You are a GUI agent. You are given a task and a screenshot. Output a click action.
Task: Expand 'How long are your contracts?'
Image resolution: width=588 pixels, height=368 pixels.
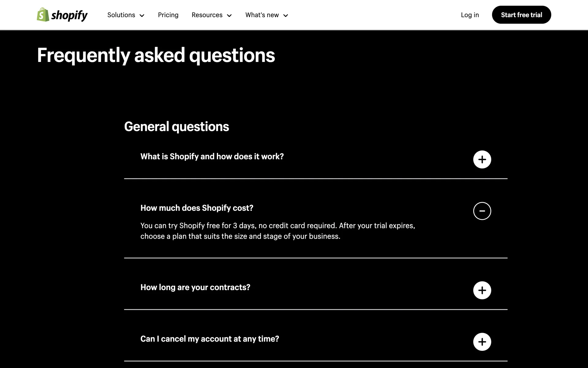click(195, 287)
